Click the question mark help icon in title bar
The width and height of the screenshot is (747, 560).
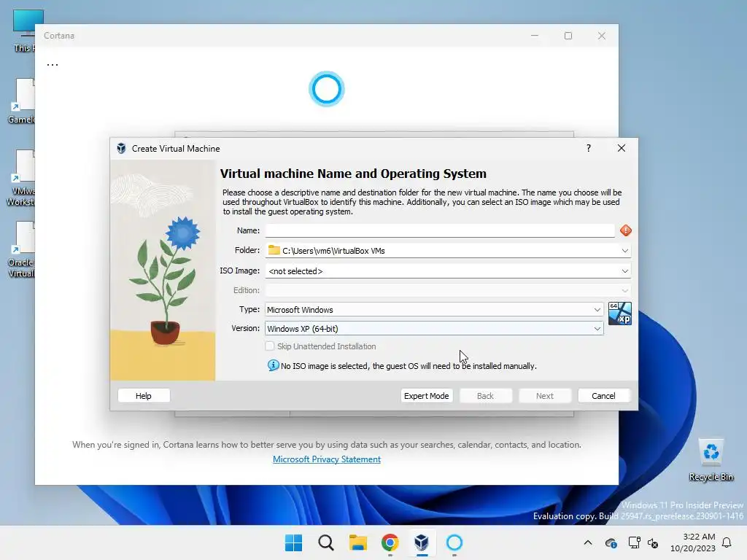(589, 148)
